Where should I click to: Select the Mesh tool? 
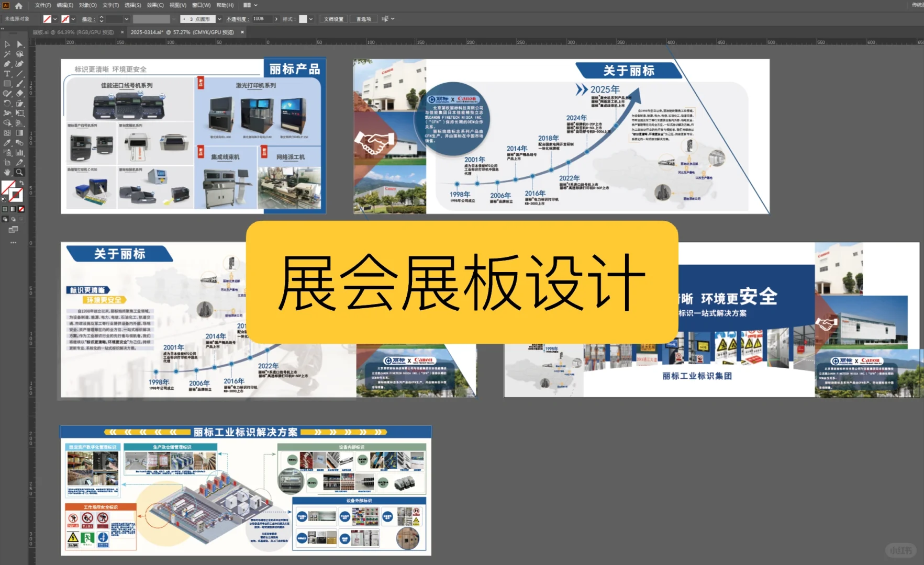click(x=7, y=133)
